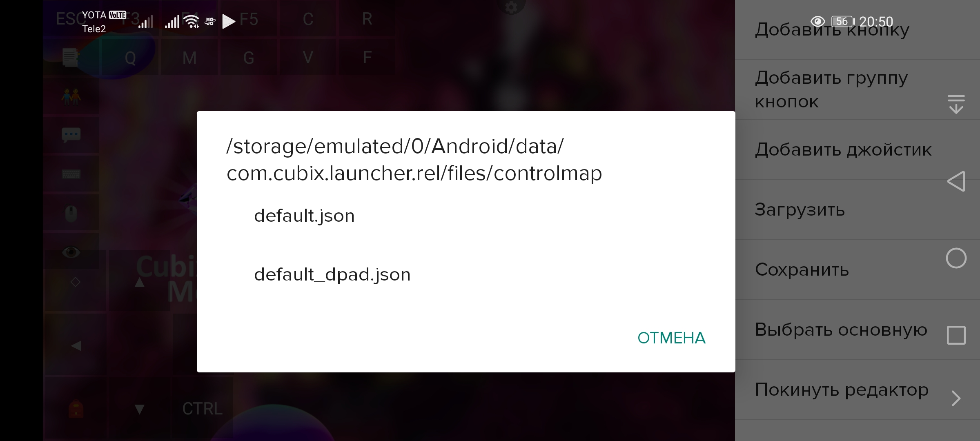The image size is (980, 441).
Task: Tap the hide navigation bar arrow icon
Action: [x=956, y=104]
